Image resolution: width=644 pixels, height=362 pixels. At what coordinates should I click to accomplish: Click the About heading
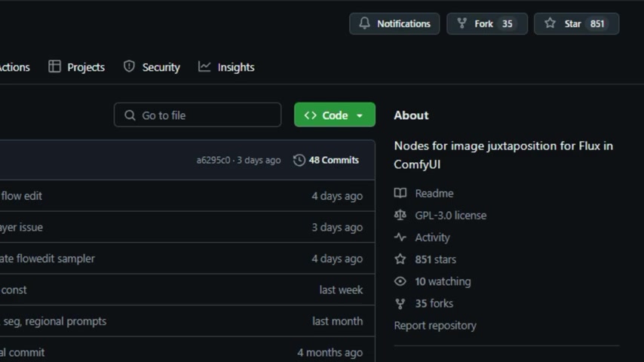411,115
